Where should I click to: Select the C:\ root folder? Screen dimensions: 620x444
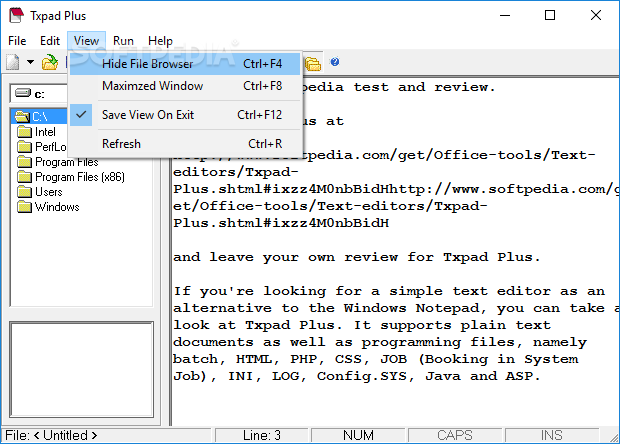point(40,117)
